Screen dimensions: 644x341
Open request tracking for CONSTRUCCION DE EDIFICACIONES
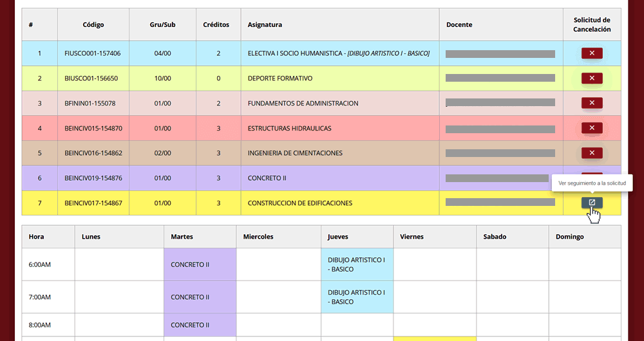pyautogui.click(x=591, y=203)
